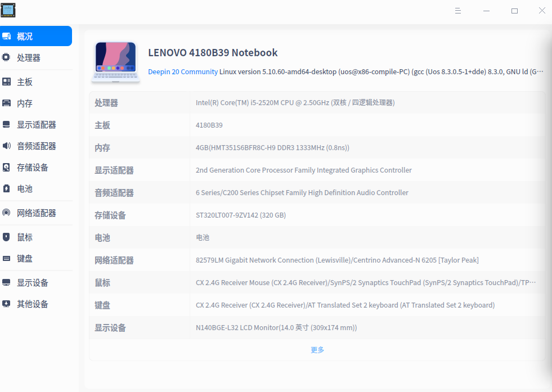Minimize the device manager window
This screenshot has height=392, width=552.
point(486,11)
